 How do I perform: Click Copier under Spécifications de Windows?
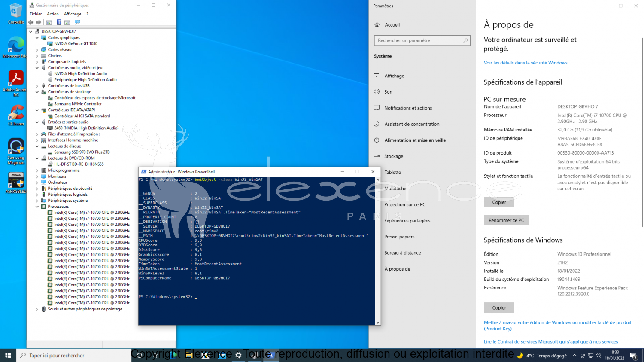click(x=499, y=308)
